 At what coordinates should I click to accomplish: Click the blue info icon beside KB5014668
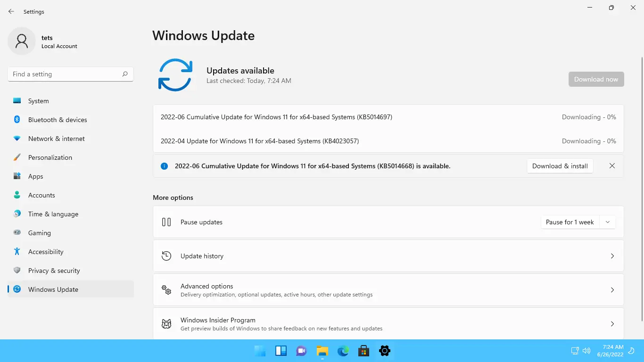point(164,166)
